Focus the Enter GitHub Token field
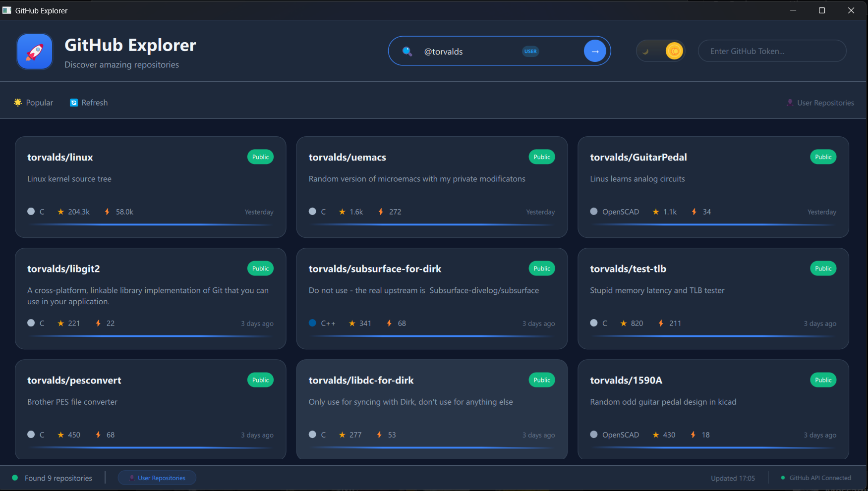 (772, 51)
